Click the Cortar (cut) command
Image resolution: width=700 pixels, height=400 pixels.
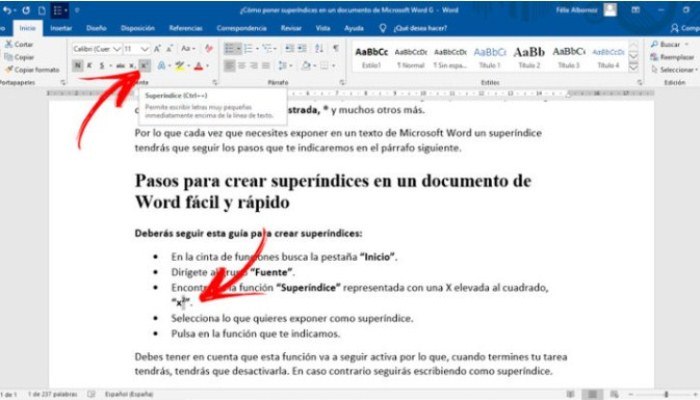tap(19, 44)
